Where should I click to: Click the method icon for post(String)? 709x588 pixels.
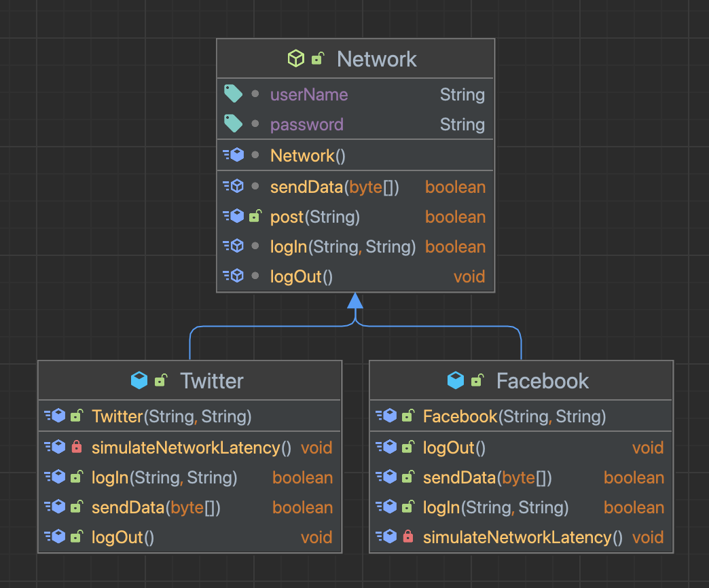pyautogui.click(x=234, y=216)
